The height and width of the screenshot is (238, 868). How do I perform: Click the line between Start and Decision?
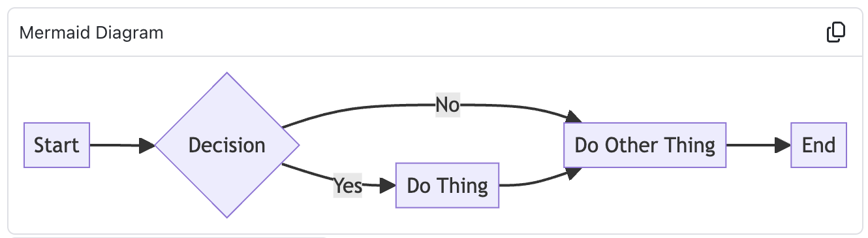click(x=115, y=145)
